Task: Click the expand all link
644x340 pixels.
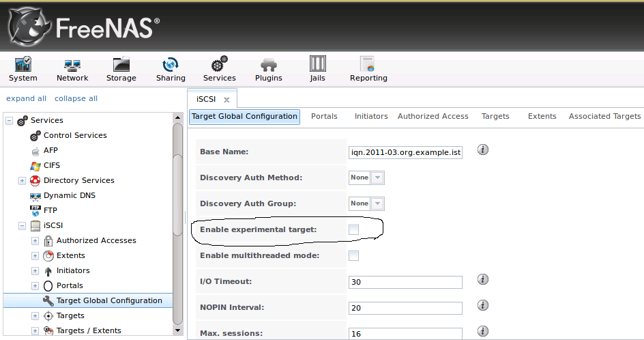Action: (x=27, y=99)
